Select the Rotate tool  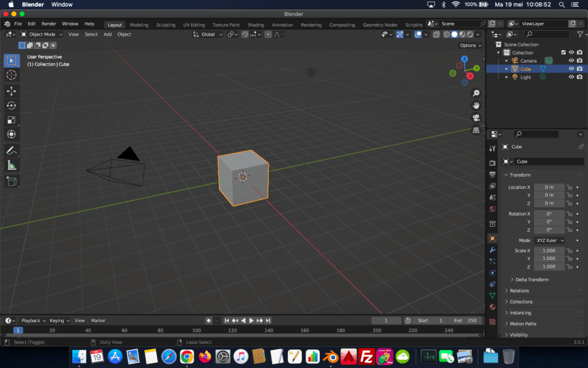pyautogui.click(x=11, y=105)
